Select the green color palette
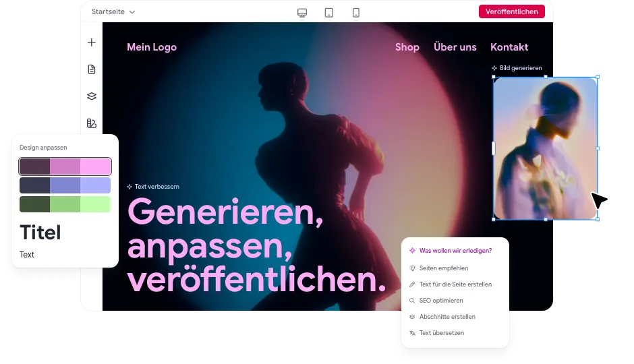Image resolution: width=634 pixels, height=364 pixels. (x=65, y=204)
